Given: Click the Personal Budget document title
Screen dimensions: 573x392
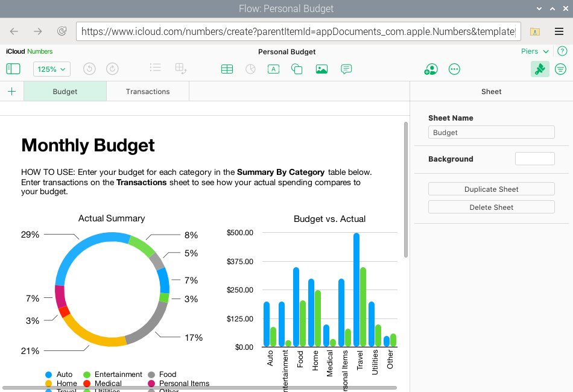Looking at the screenshot, I should pos(287,51).
